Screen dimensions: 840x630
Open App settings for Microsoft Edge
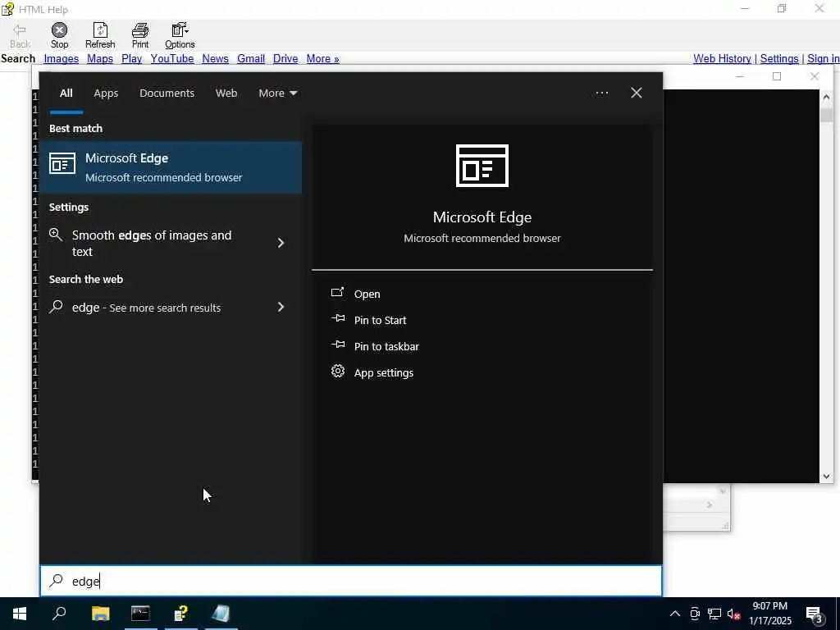click(x=384, y=373)
